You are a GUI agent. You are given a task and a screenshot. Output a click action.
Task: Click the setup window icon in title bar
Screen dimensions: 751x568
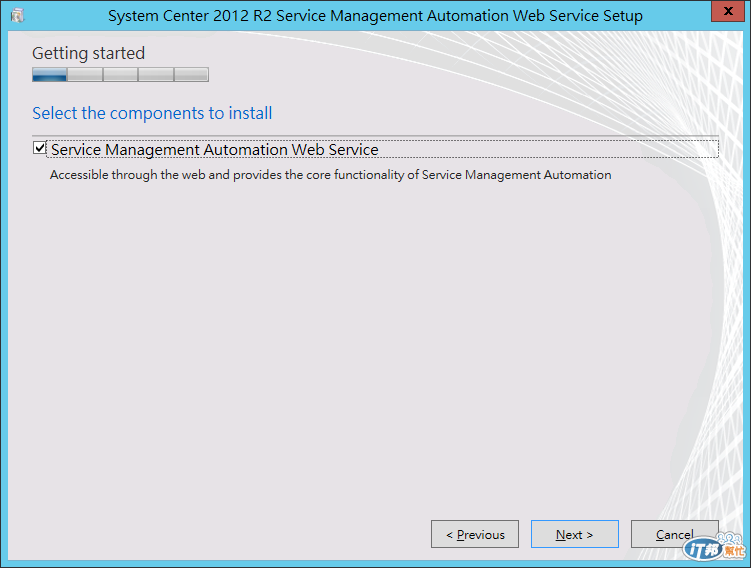[x=17, y=16]
